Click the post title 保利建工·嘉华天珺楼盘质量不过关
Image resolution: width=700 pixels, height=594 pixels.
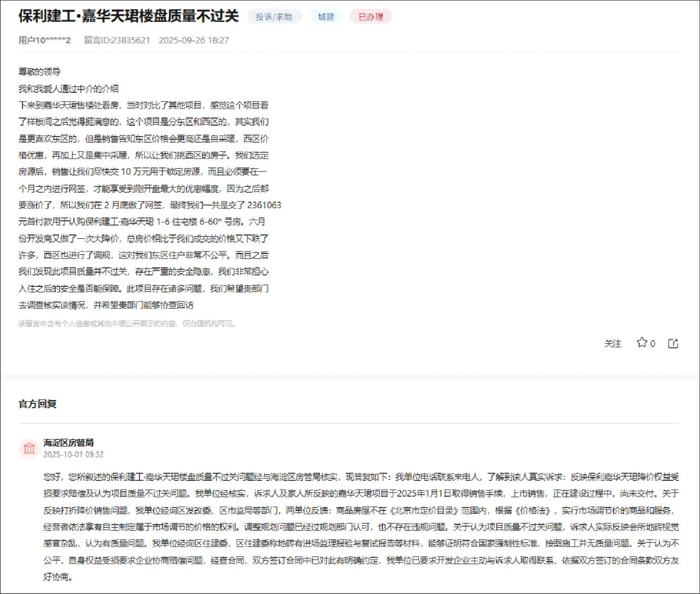(129, 16)
